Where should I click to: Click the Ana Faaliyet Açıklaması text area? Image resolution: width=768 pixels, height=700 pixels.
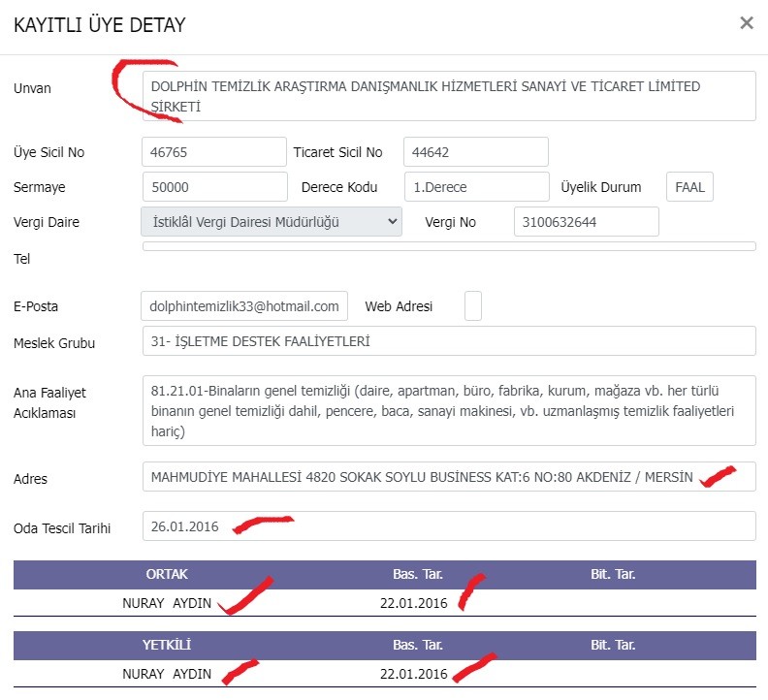(449, 410)
